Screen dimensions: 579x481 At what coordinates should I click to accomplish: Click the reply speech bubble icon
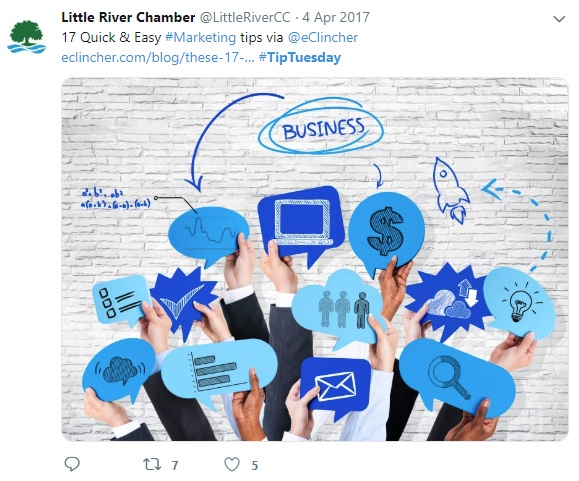pos(72,464)
